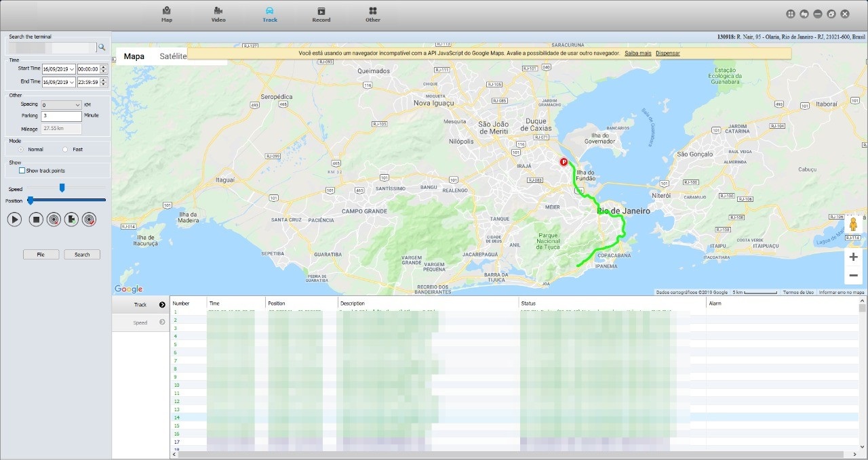Open the Video section icon

tap(218, 14)
